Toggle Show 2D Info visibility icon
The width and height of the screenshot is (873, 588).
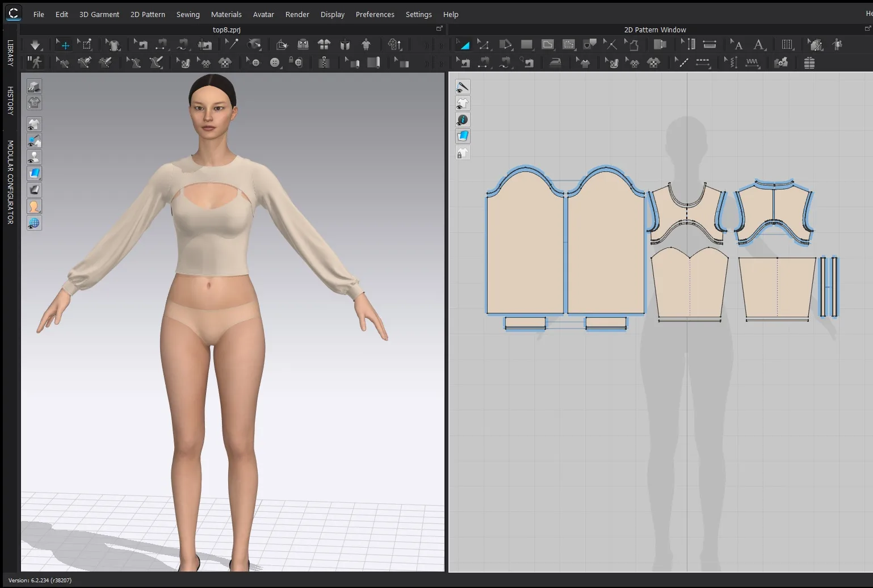tap(463, 120)
